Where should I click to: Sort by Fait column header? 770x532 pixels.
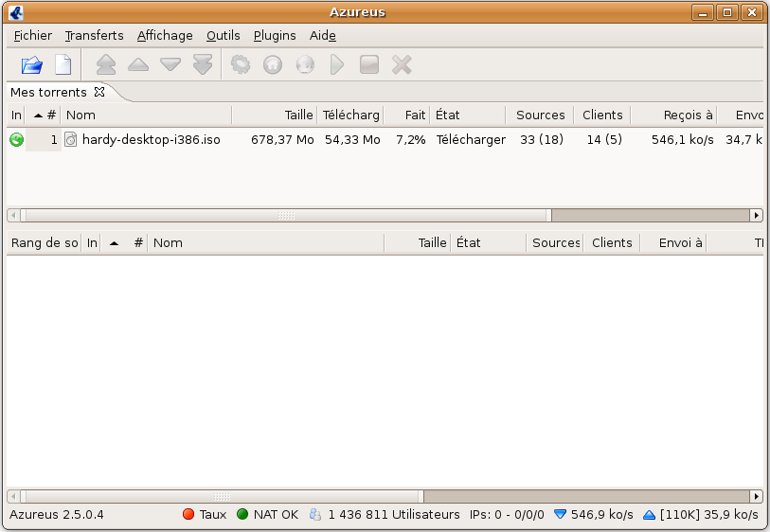click(406, 115)
